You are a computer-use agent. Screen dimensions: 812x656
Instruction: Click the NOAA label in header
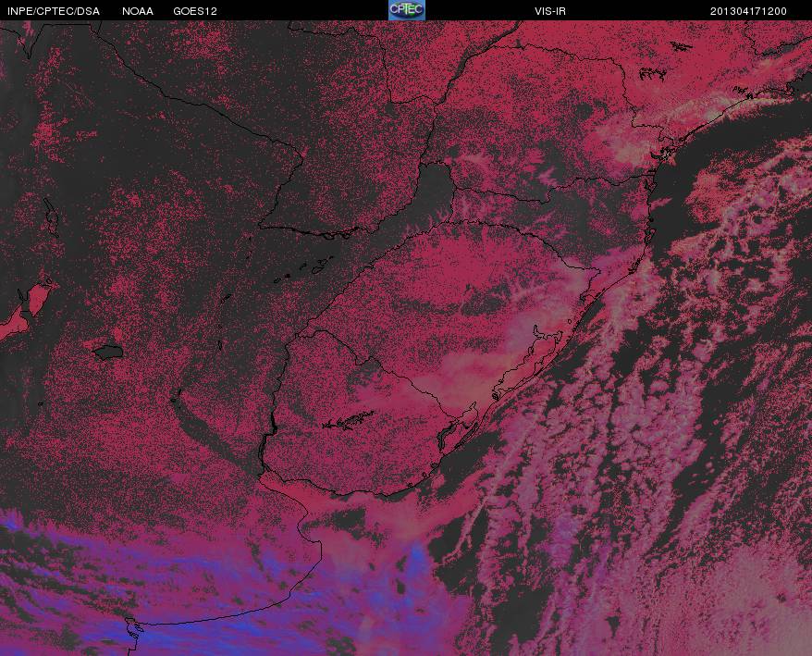coord(138,11)
